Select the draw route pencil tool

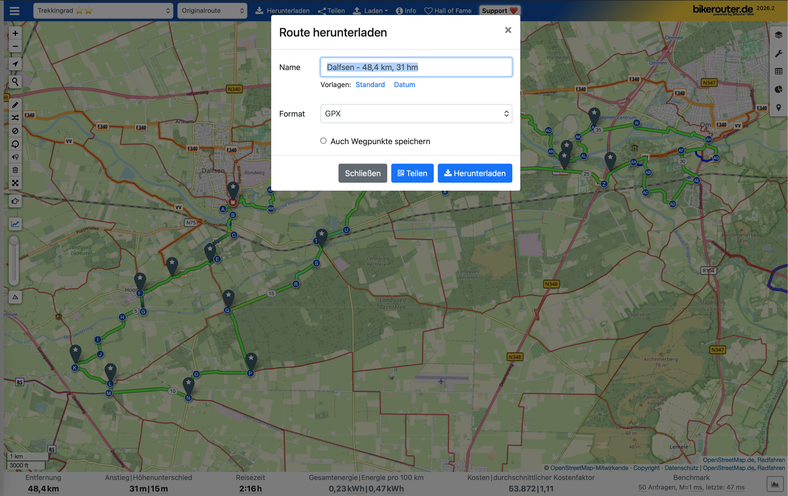[15, 104]
